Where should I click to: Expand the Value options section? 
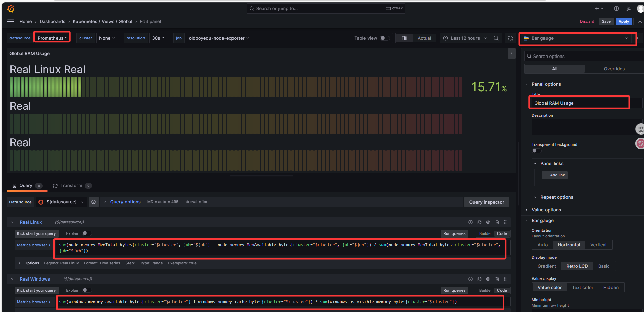pyautogui.click(x=546, y=210)
